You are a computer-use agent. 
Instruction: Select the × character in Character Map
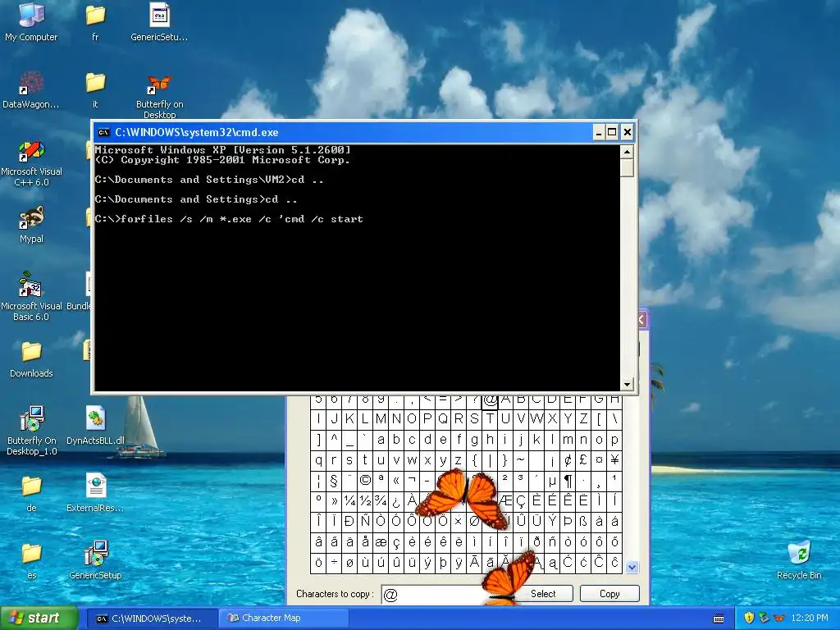pyautogui.click(x=459, y=521)
